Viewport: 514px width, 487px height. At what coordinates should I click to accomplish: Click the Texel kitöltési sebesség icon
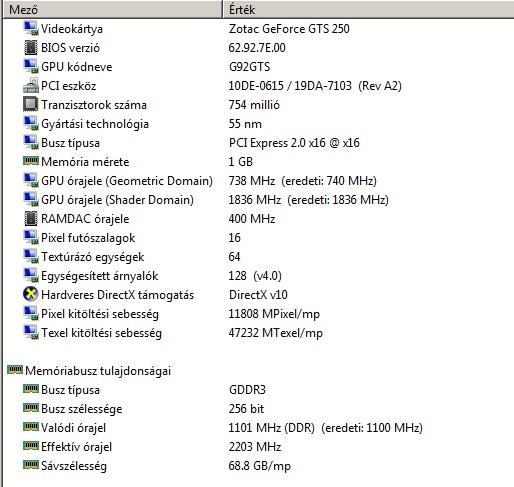point(31,332)
